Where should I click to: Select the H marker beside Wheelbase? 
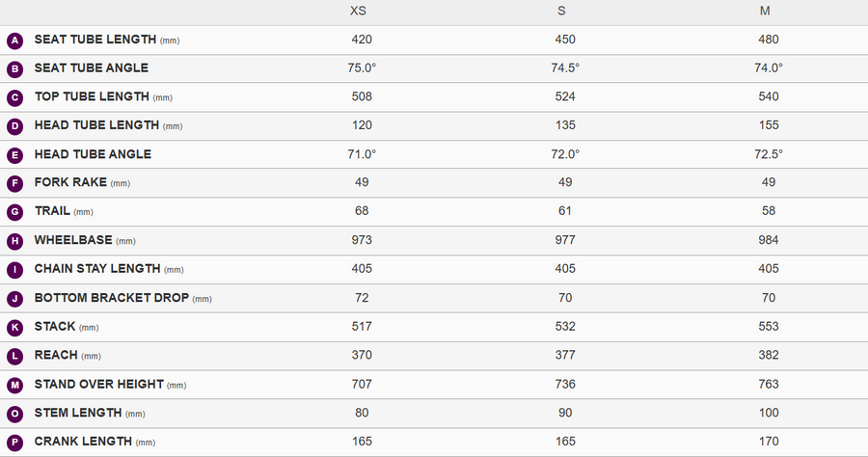(x=14, y=241)
